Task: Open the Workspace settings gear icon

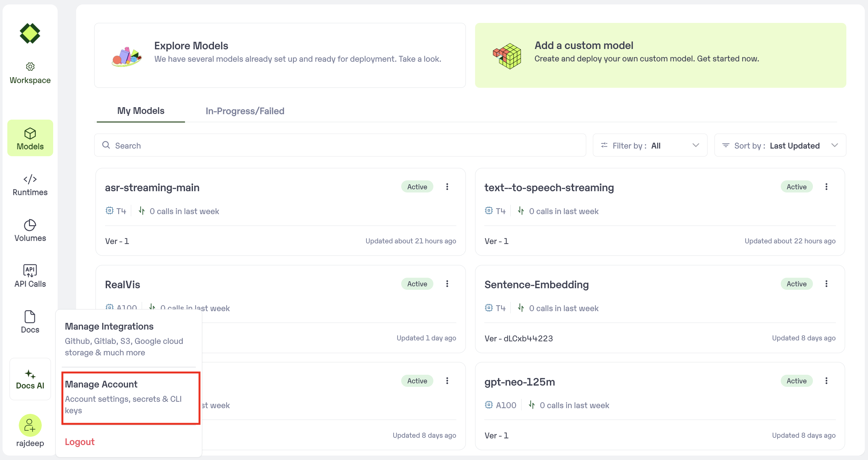Action: (x=30, y=67)
